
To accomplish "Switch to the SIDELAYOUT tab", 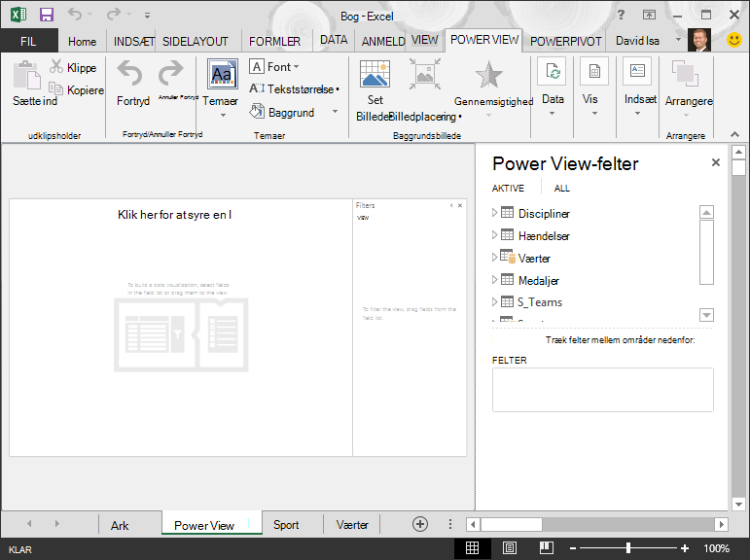I will click(x=196, y=42).
